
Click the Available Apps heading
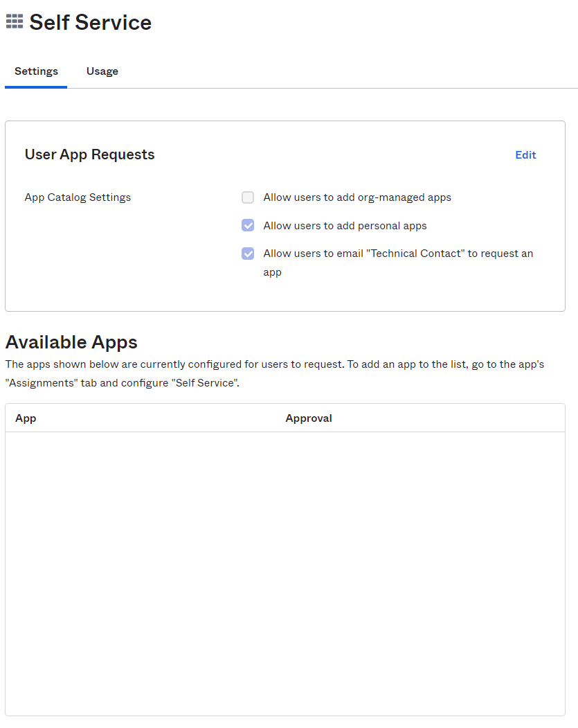71,342
